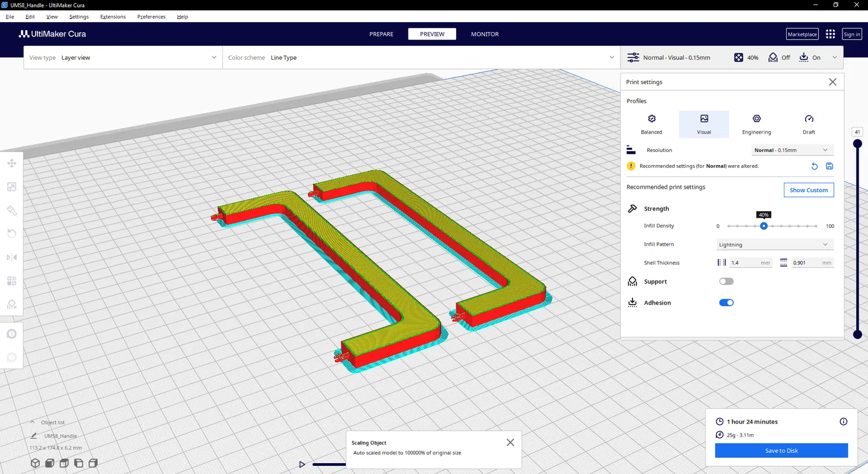Viewport: 868px width, 474px height.
Task: Open the Color scheme dropdown
Action: pyautogui.click(x=422, y=58)
